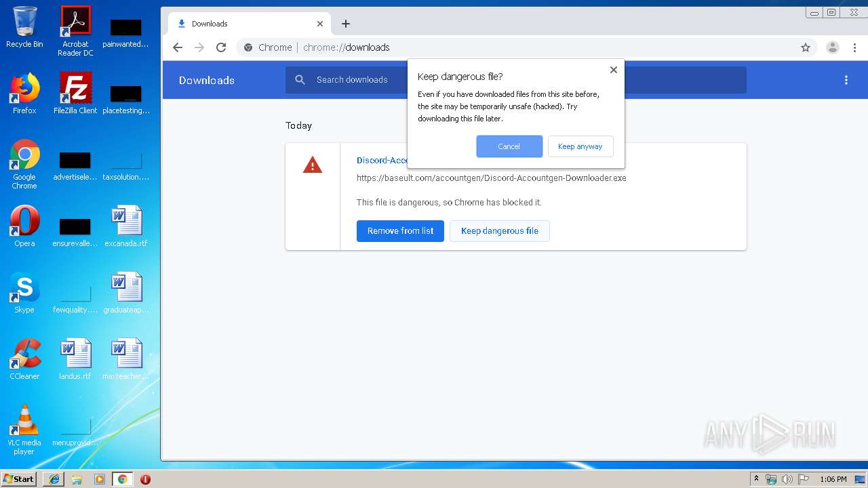Launch Google Chrome desktop shortcut
The image size is (868, 488).
pyautogui.click(x=24, y=165)
